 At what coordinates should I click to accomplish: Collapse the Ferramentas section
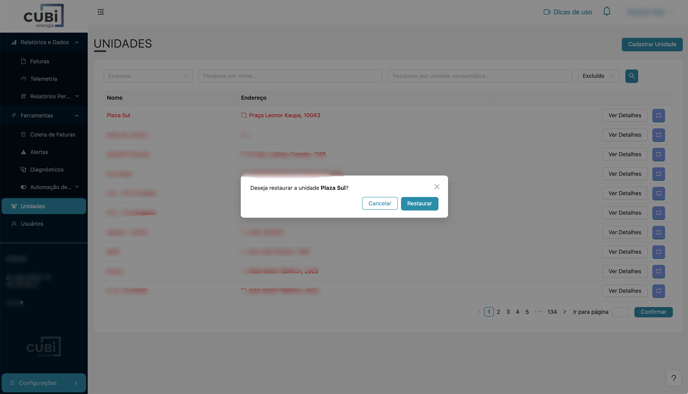(44, 115)
